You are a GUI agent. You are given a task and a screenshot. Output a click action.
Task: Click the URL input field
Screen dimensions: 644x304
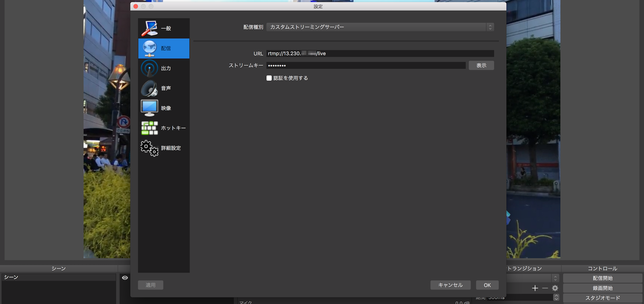tap(380, 53)
